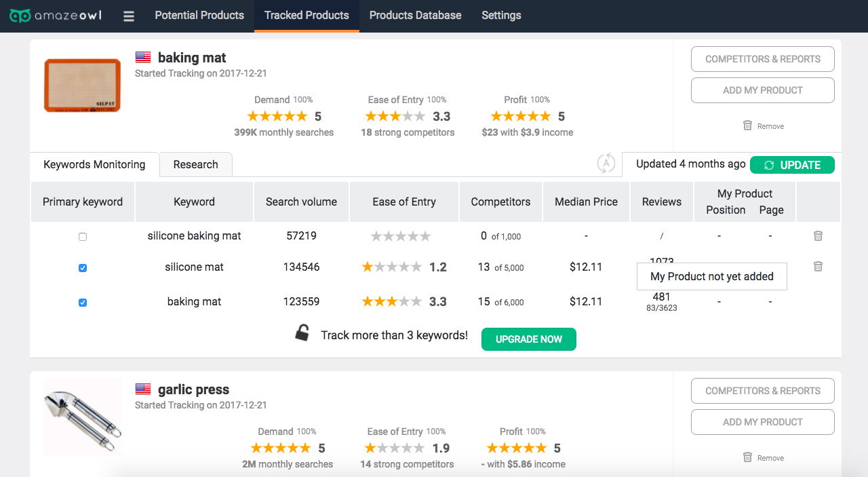
Task: Click the AmazeOwl logo
Action: tap(56, 16)
